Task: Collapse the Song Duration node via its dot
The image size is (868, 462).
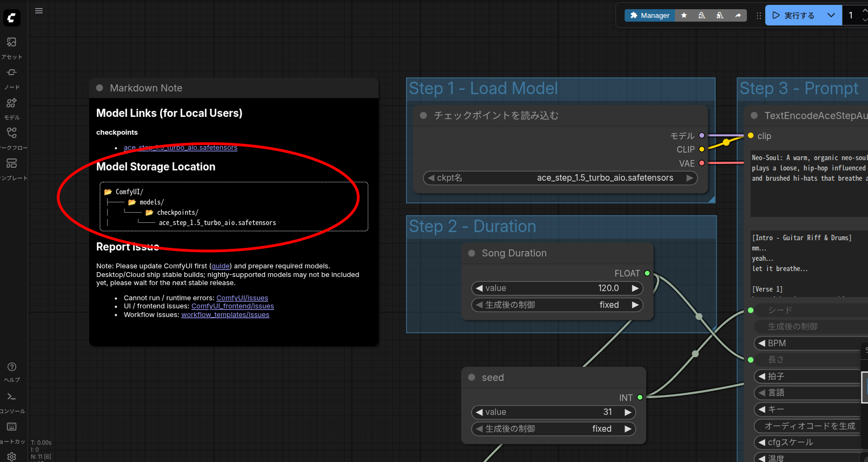Action: coord(472,253)
